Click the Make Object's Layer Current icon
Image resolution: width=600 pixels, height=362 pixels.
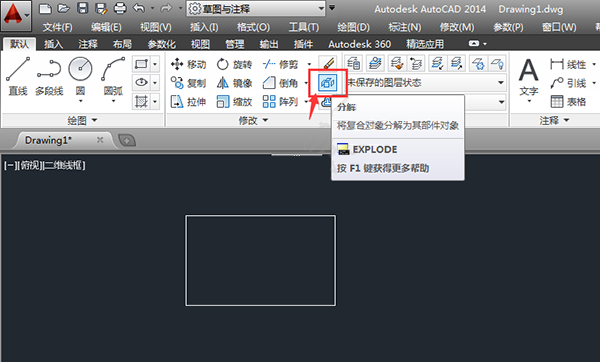tap(375, 64)
